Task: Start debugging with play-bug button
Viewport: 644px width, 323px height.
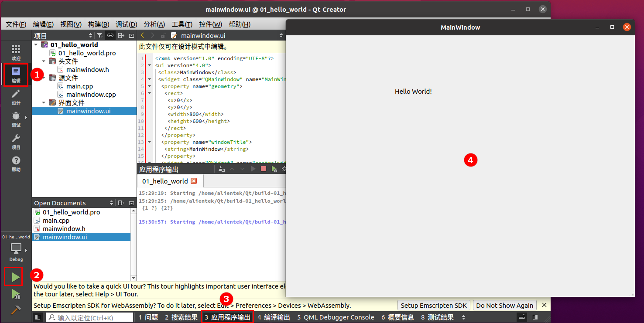Action: click(16, 294)
